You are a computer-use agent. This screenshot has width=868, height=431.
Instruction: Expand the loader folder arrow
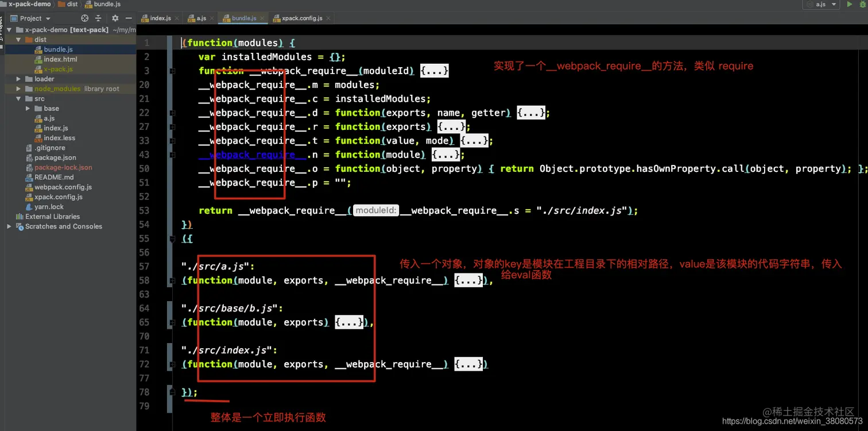(18, 79)
